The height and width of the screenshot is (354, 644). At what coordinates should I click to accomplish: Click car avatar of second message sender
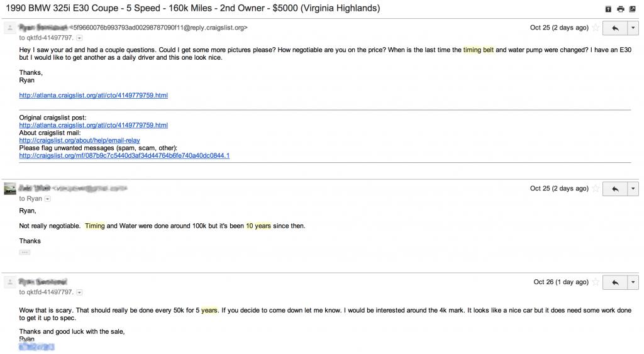pos(9,189)
